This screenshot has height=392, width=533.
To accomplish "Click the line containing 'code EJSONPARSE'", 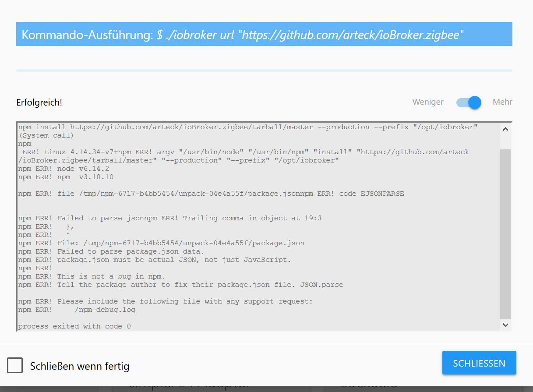I will click(211, 194).
